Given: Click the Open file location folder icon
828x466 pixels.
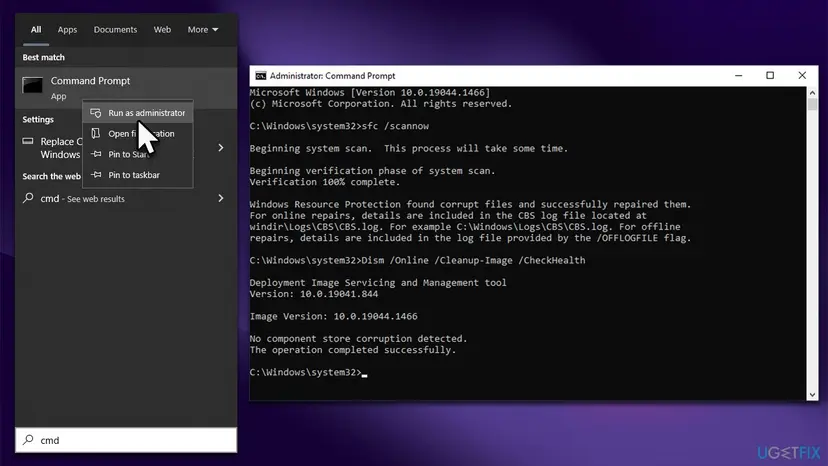Looking at the screenshot, I should point(96,134).
